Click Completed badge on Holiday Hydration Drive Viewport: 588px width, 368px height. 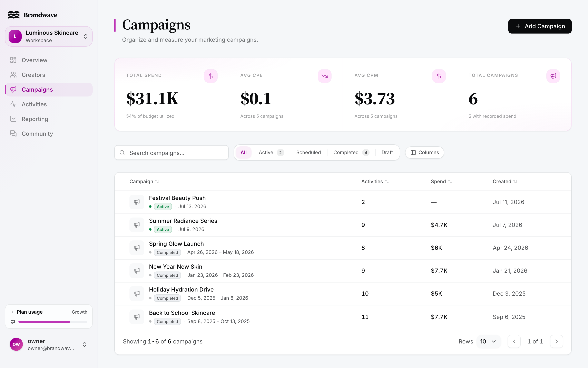pyautogui.click(x=167, y=298)
